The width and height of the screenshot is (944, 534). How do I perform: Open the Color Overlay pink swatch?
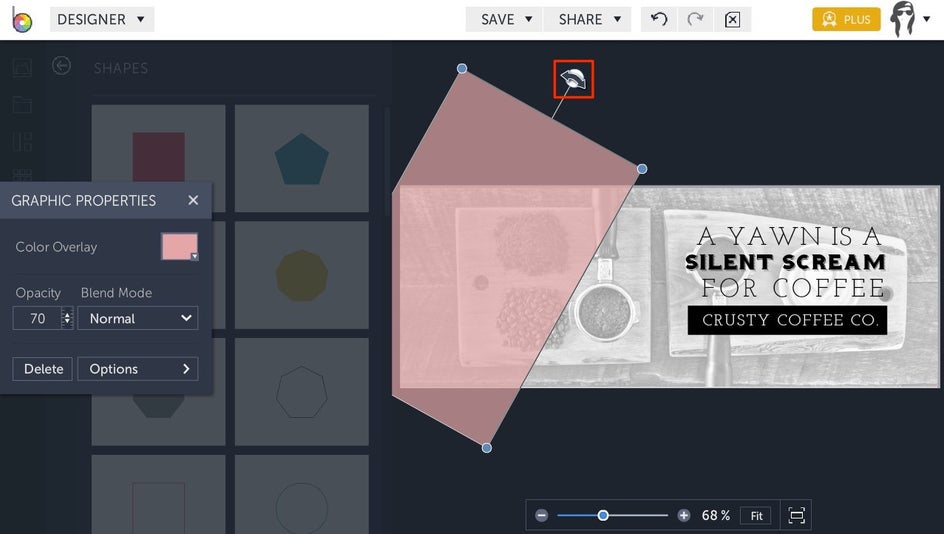pos(179,246)
